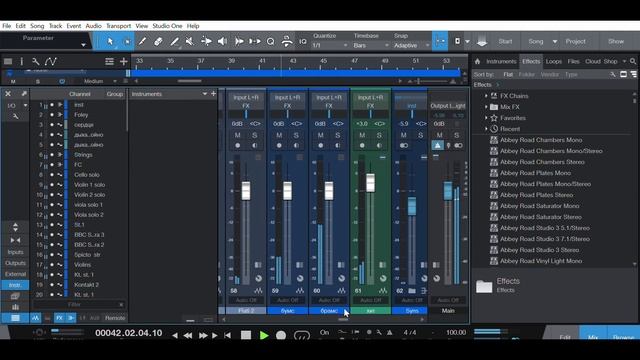Click the Rewind button in transport

click(188, 336)
